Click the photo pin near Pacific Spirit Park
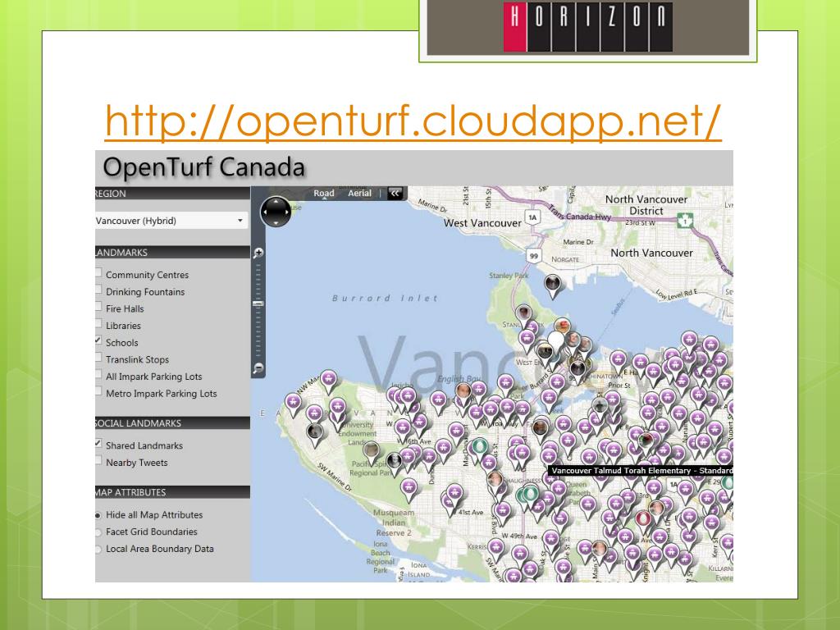Screen dimensions: 840x630 click(371, 451)
